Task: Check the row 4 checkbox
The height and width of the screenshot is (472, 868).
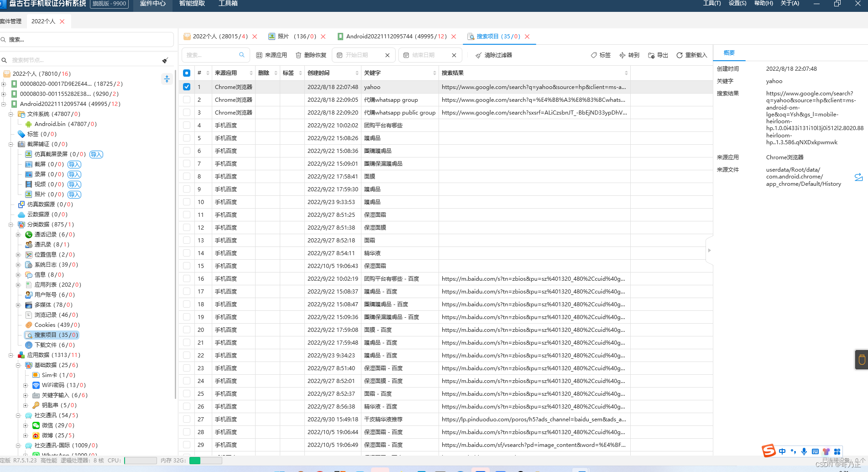Action: click(187, 125)
